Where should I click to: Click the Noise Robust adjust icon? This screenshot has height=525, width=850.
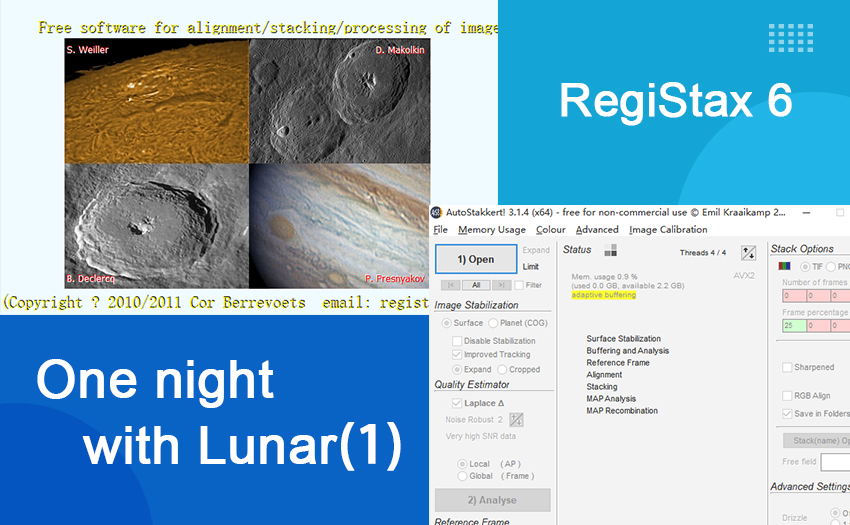(516, 419)
